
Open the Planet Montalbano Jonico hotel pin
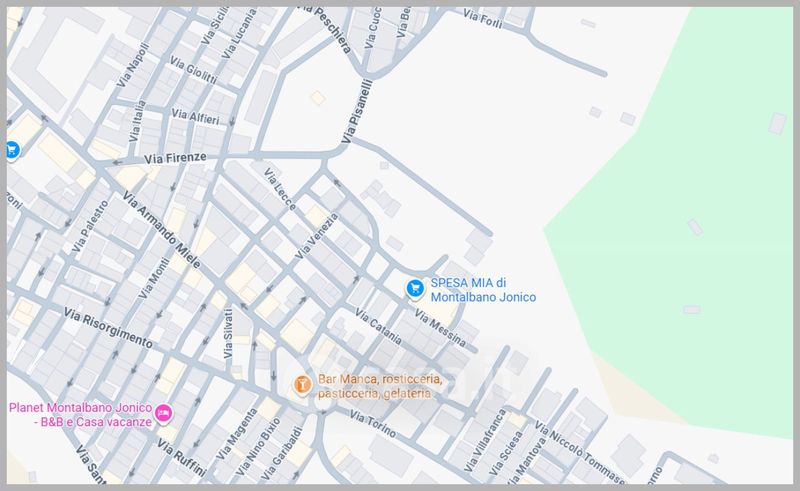165,413
